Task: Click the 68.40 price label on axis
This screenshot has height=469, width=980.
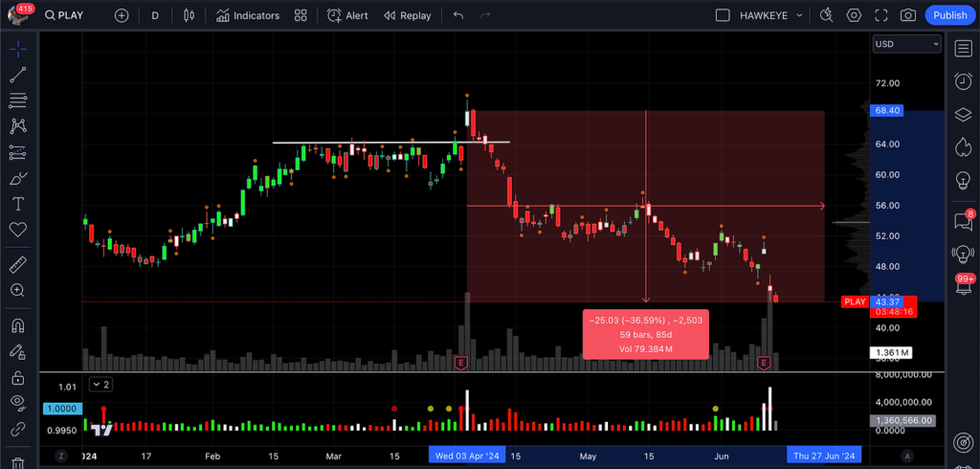Action: (887, 111)
